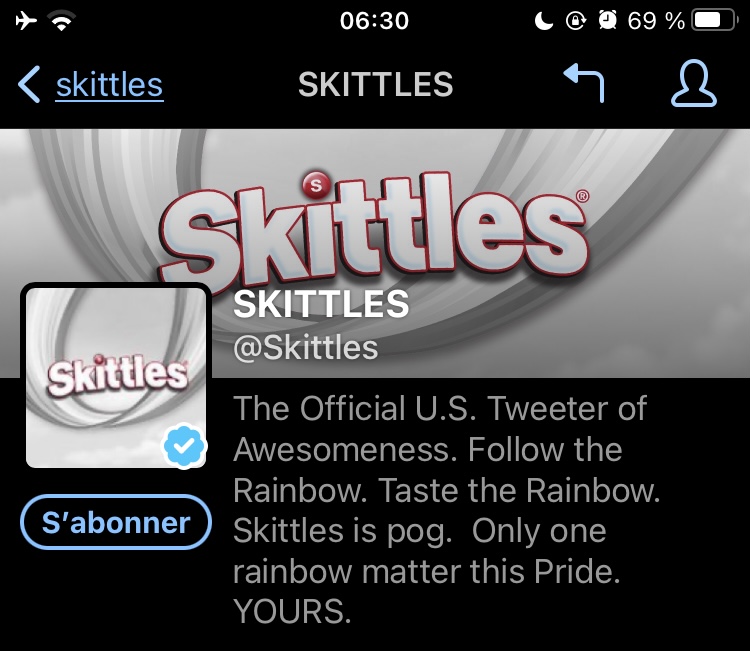This screenshot has width=750, height=651.
Task: Tap the @Skittles handle
Action: 306,347
